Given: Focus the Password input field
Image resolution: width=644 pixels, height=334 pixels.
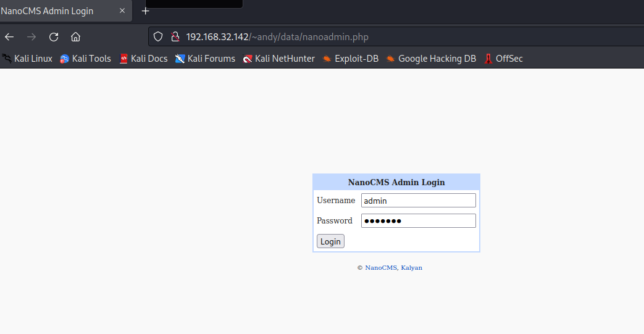Looking at the screenshot, I should (418, 221).
